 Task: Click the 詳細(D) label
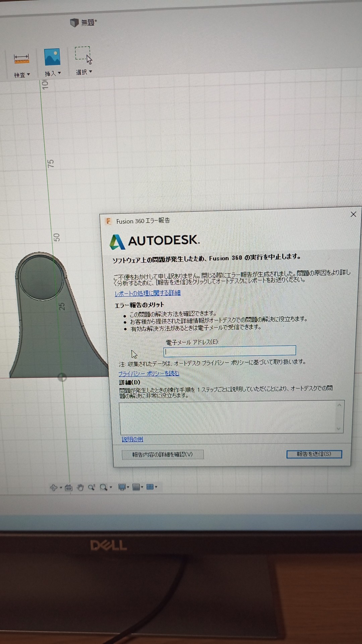(130, 382)
